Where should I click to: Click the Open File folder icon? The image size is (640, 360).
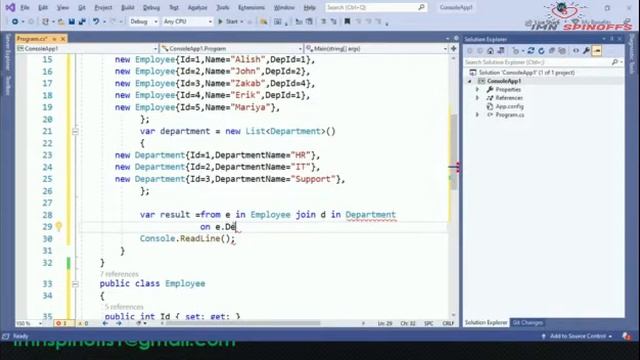(x=61, y=21)
